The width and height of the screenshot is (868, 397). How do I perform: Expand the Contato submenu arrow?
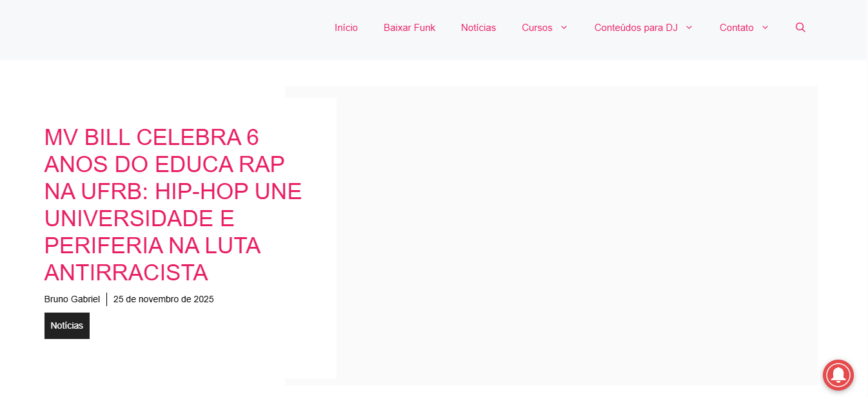(x=765, y=28)
